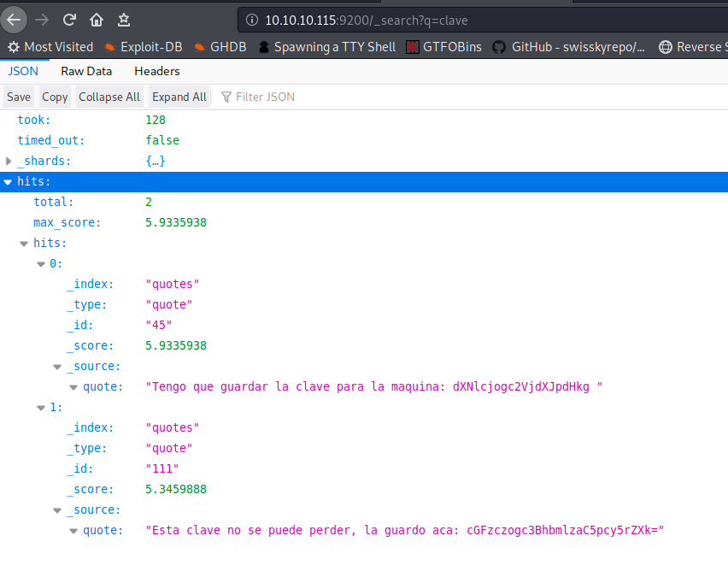Expand the _shards object
The image size is (728, 577).
point(9,162)
